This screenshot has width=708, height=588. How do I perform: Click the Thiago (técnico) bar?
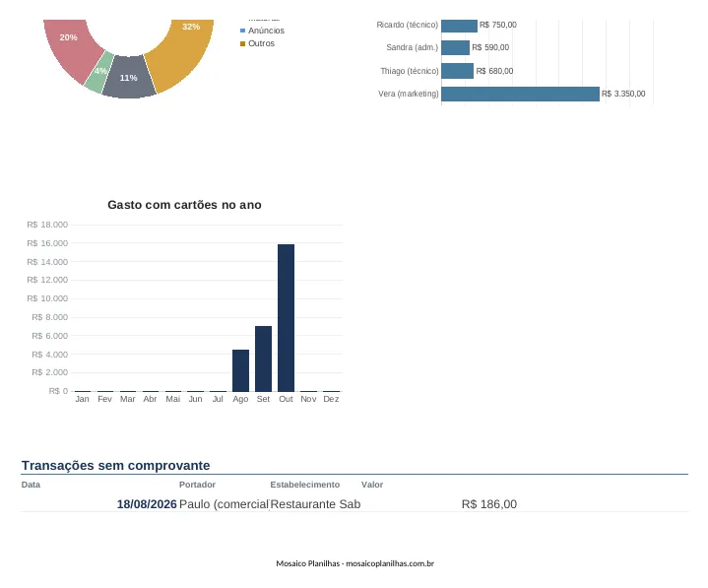(x=458, y=71)
